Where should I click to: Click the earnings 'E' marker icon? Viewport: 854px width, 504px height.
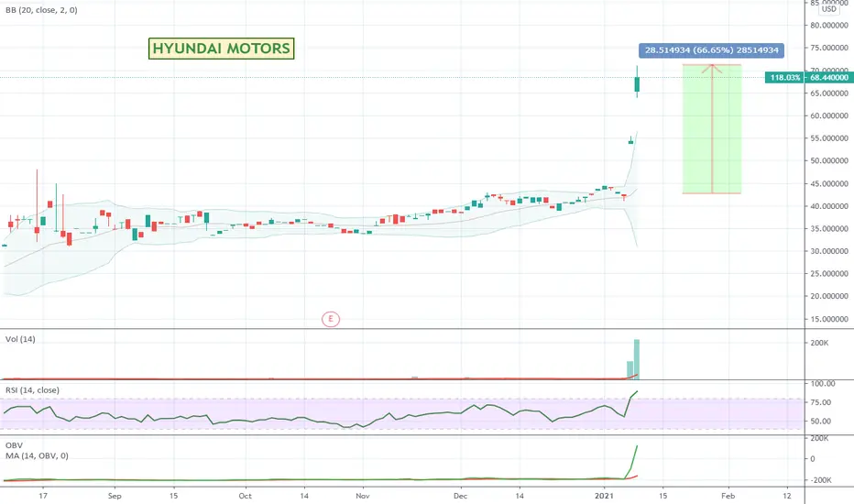point(331,319)
